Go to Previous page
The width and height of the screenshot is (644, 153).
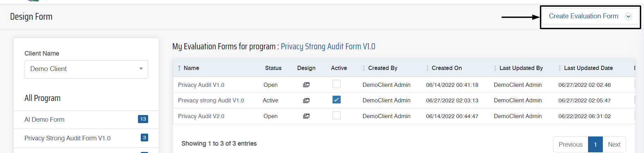[x=570, y=145]
